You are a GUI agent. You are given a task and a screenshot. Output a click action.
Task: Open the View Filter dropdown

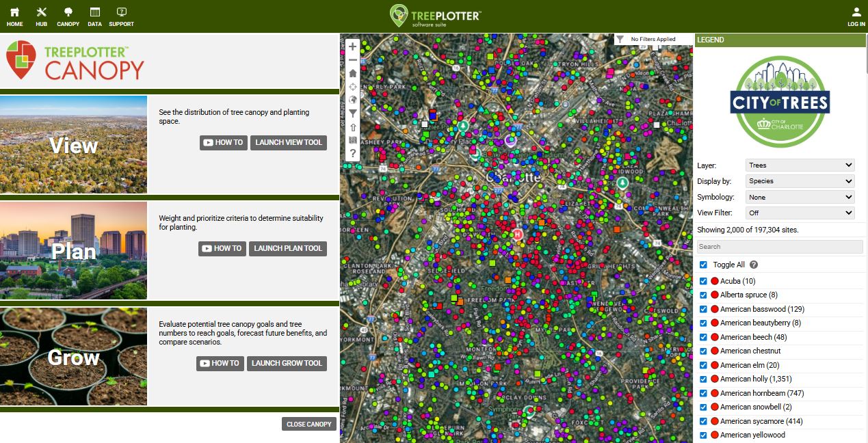pyautogui.click(x=800, y=213)
